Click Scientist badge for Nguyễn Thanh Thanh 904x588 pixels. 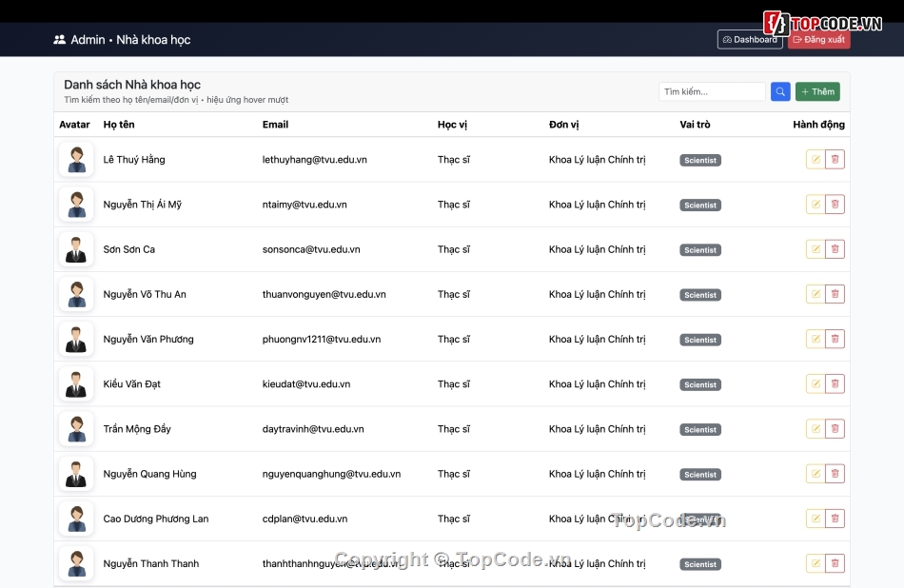pos(700,564)
